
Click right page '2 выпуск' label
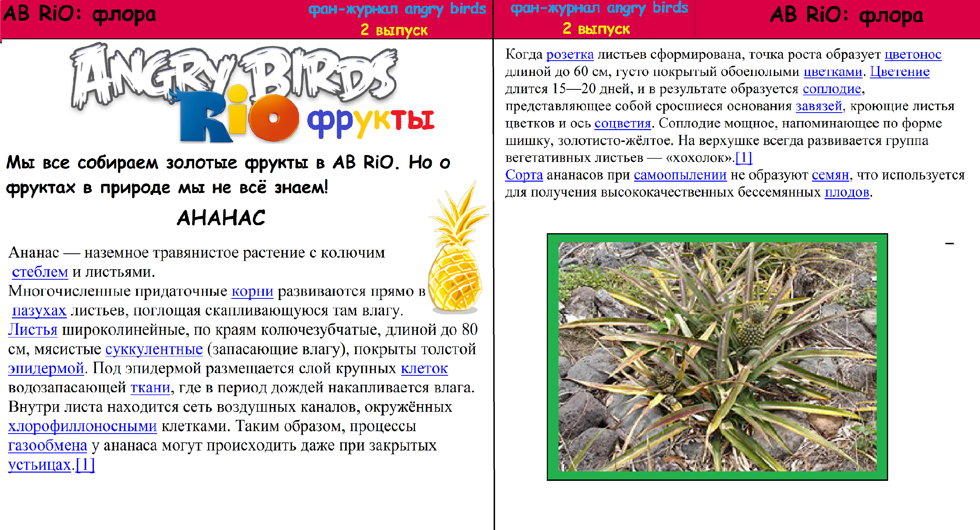(x=596, y=29)
